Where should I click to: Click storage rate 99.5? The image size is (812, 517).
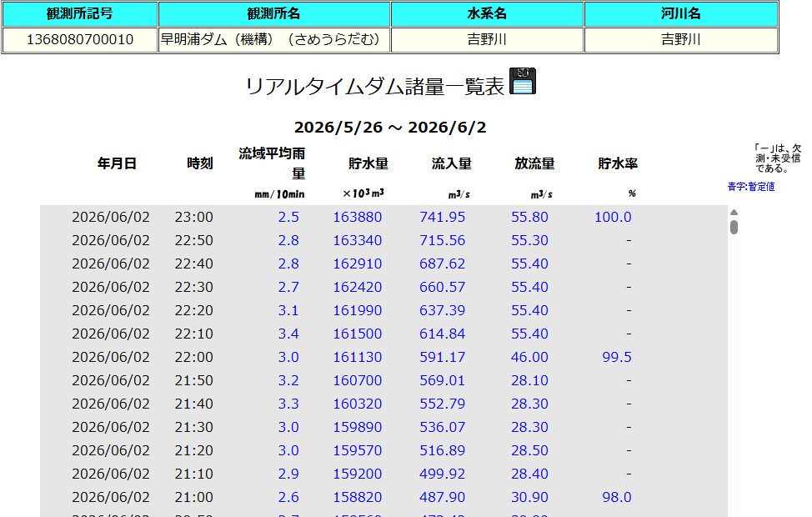point(617,357)
